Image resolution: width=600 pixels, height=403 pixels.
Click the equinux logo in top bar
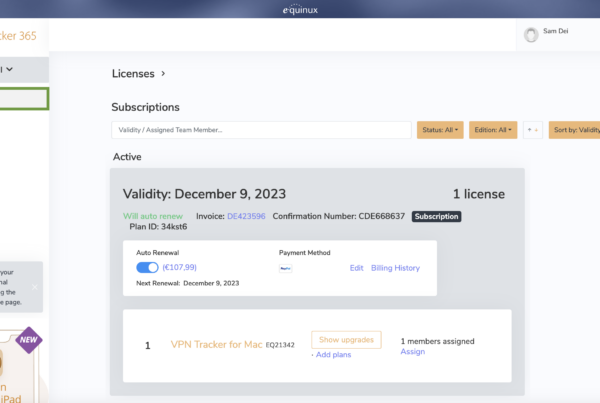300,9
